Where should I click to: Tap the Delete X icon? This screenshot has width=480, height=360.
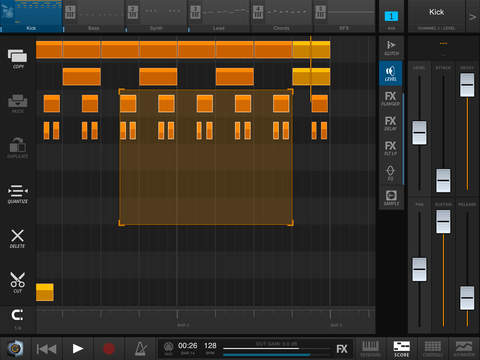click(x=17, y=238)
